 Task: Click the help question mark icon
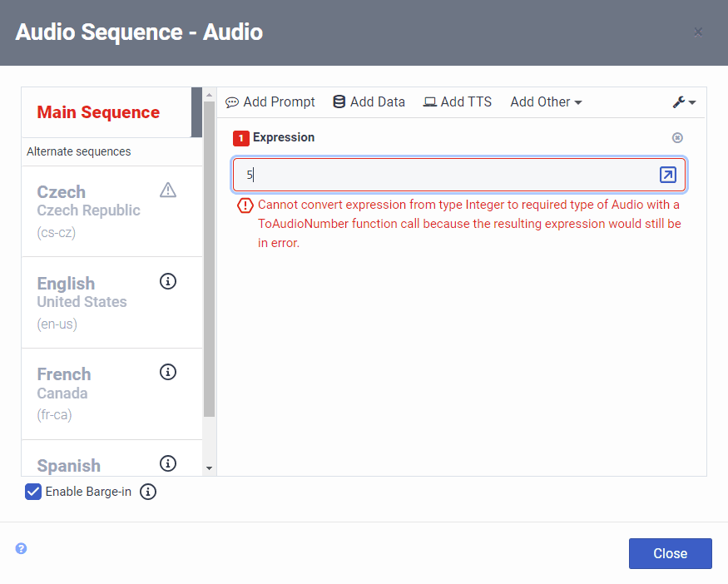(22, 548)
